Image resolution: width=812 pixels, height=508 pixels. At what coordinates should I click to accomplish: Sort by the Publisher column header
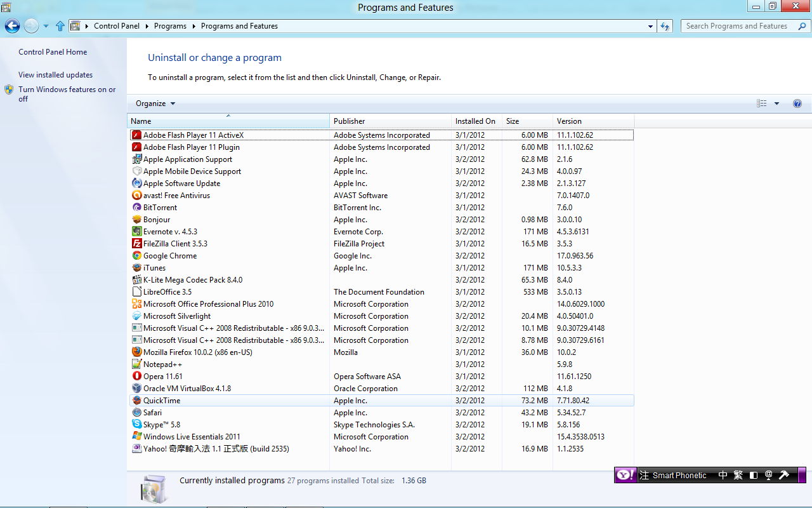pyautogui.click(x=391, y=121)
